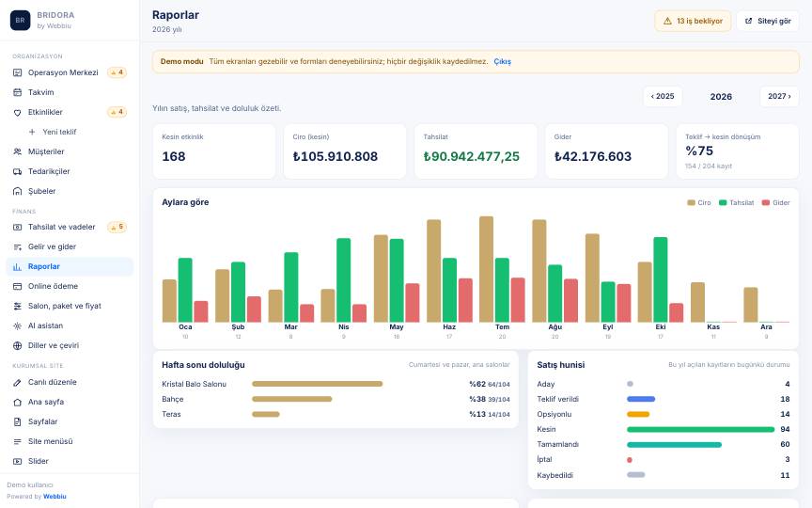Click the Opsiyonlu orange bar
Viewport: 812px width, 508px height.
click(638, 414)
